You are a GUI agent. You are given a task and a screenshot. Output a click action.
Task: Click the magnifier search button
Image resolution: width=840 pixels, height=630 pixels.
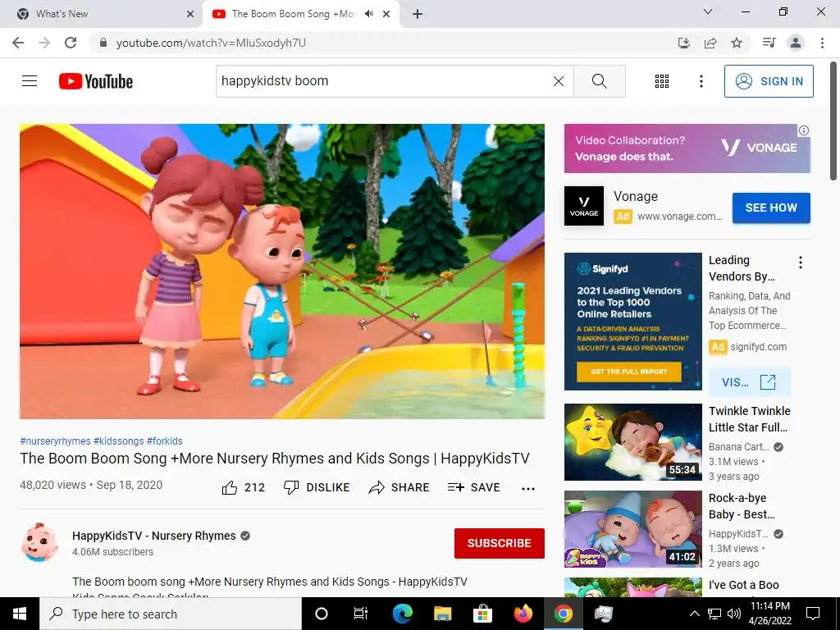click(600, 81)
